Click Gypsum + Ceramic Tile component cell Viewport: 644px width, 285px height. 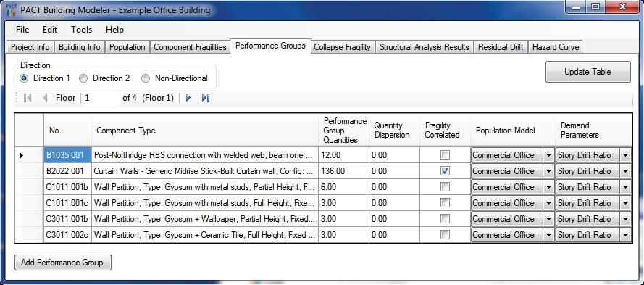pyautogui.click(x=205, y=235)
